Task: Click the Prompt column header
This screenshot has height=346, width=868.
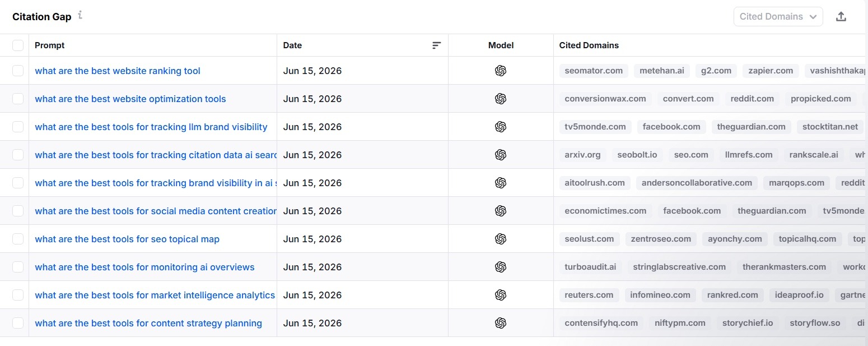Action: pyautogui.click(x=50, y=45)
